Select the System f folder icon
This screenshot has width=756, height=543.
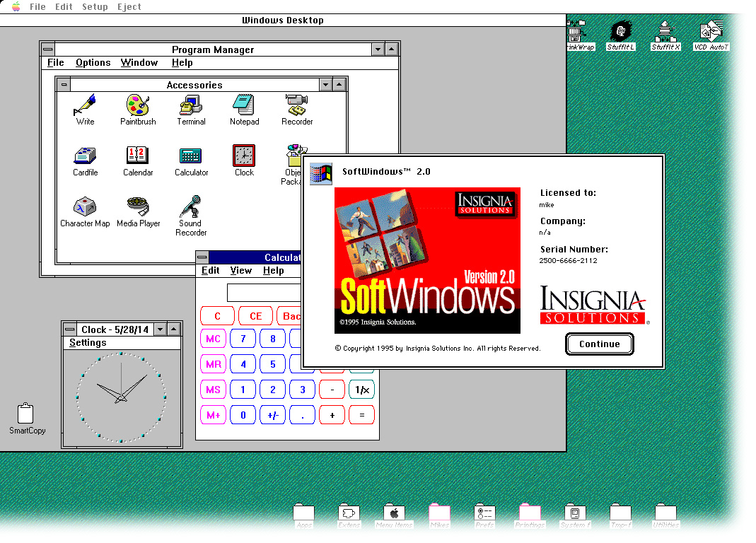[575, 512]
